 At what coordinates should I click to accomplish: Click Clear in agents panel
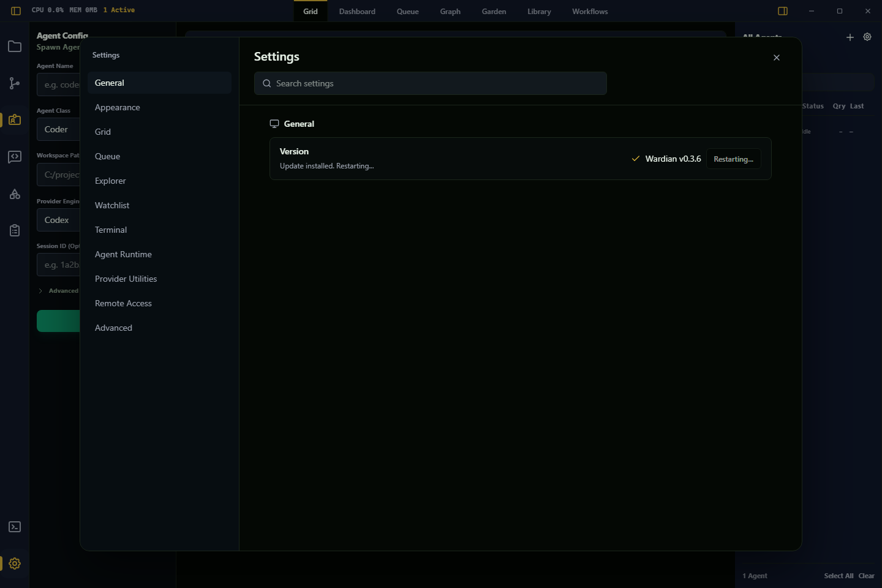(866, 576)
